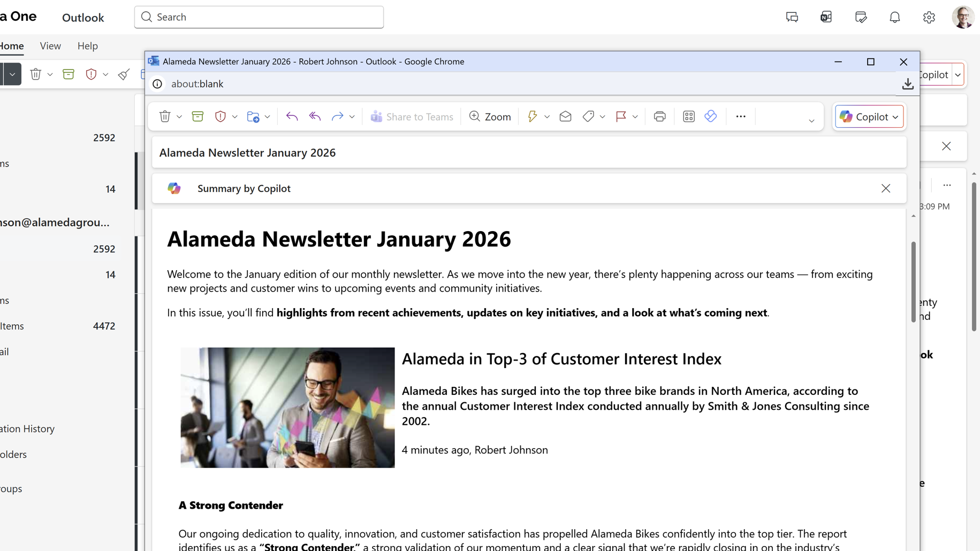
Task: Delete the email using the popup's trash icon
Action: [x=165, y=116]
